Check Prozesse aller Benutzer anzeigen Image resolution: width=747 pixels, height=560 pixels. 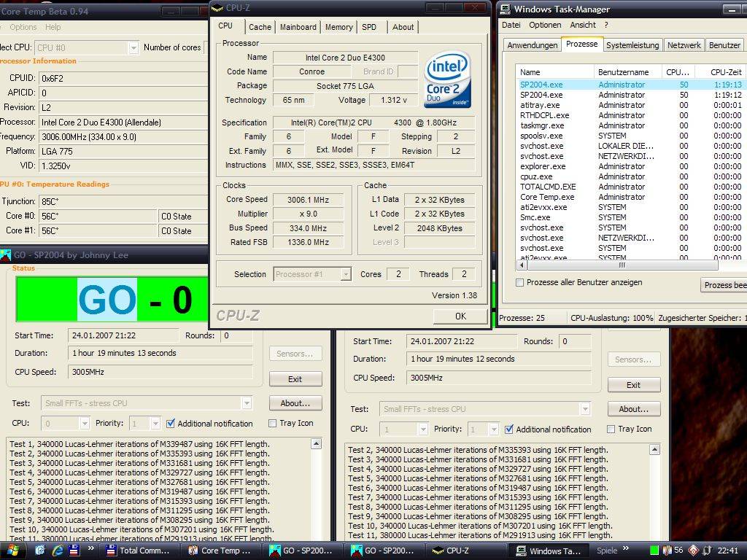pyautogui.click(x=519, y=282)
